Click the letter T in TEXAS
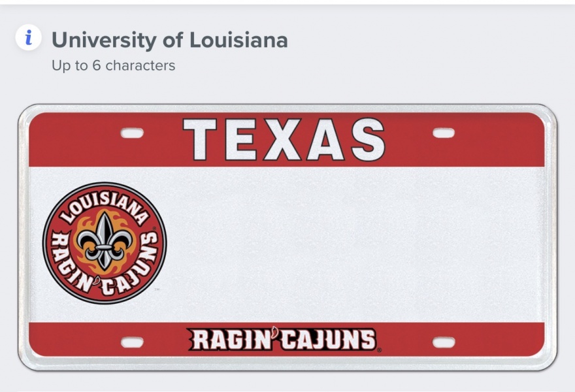Viewport: 575px width, 392px height. 200,140
